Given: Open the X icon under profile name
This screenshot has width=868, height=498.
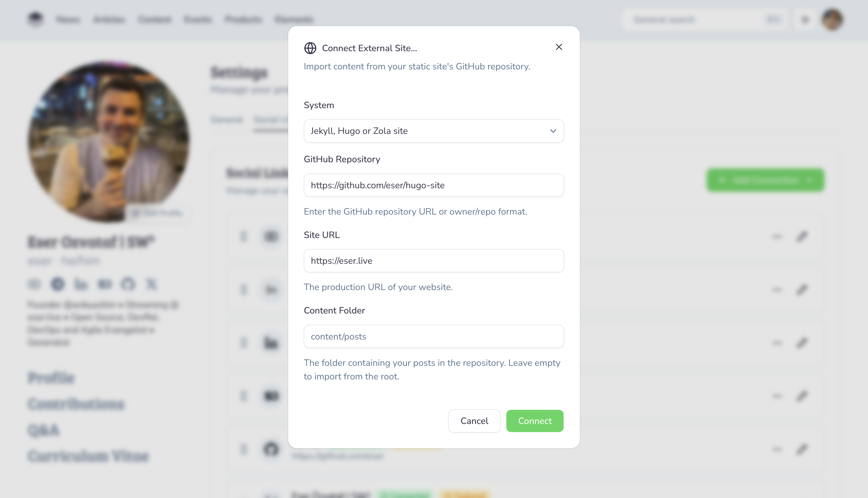Looking at the screenshot, I should [151, 284].
